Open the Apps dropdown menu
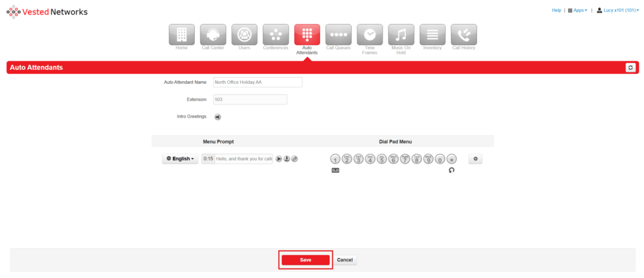644x278 pixels. (x=577, y=11)
